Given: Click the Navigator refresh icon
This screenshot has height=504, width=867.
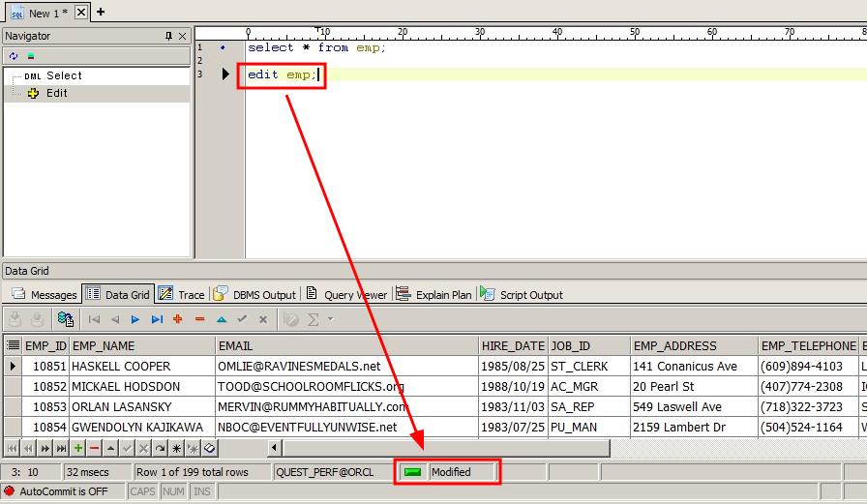Looking at the screenshot, I should click(x=14, y=56).
